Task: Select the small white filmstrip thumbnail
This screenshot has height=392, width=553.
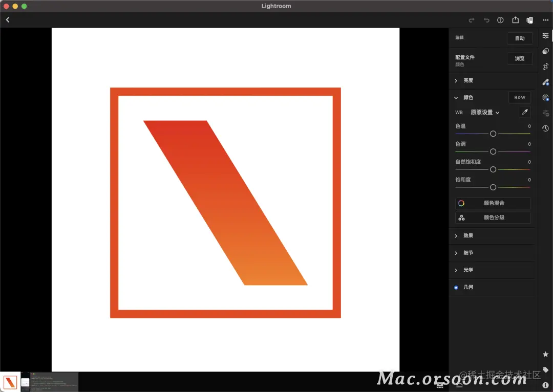Action: click(x=25, y=382)
